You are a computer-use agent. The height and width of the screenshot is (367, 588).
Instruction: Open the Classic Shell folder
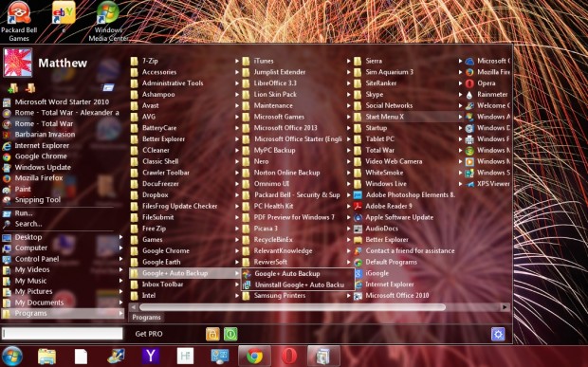(x=185, y=161)
